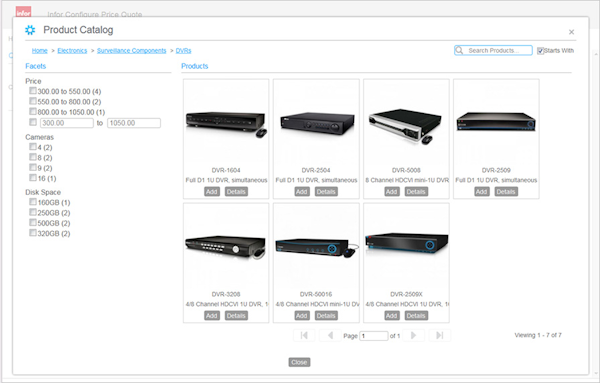Check price range 300.00 to 550.00

coord(33,91)
